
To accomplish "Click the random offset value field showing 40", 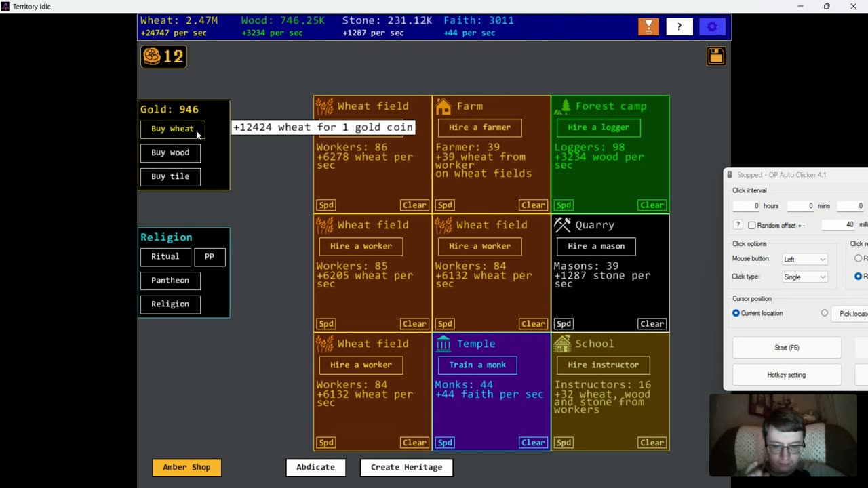I will pos(838,225).
